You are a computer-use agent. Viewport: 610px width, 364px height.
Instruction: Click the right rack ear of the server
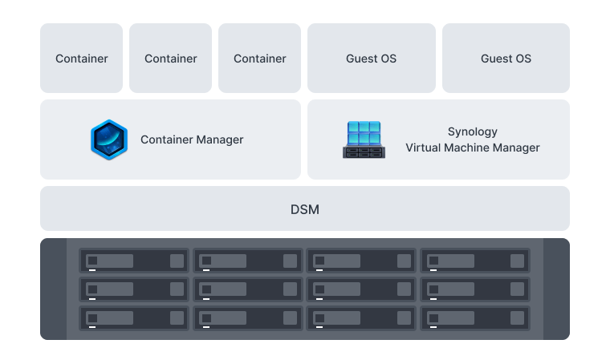pyautogui.click(x=556, y=289)
